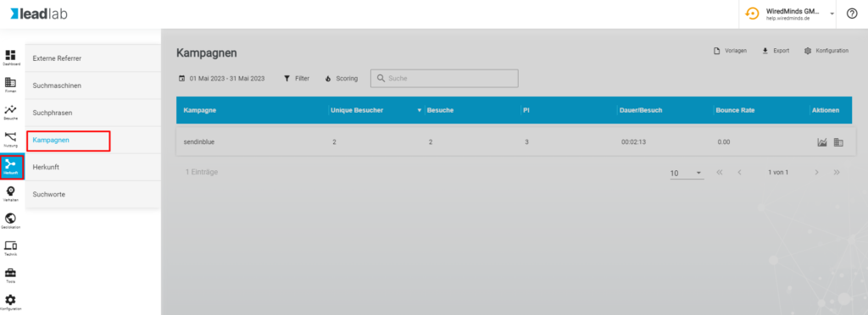Viewport: 868px width, 315px height.
Task: Open the Besuche sidebar icon
Action: coord(10,112)
